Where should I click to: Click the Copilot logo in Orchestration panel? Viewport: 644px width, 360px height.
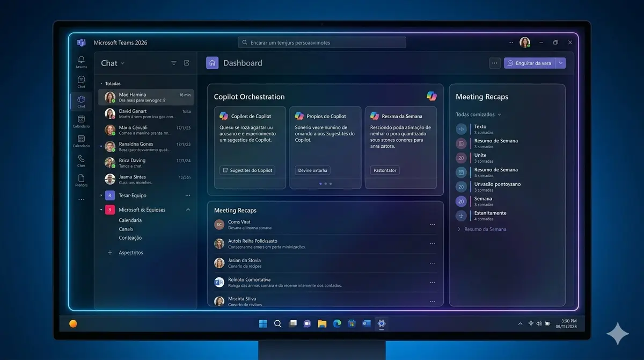coord(431,96)
